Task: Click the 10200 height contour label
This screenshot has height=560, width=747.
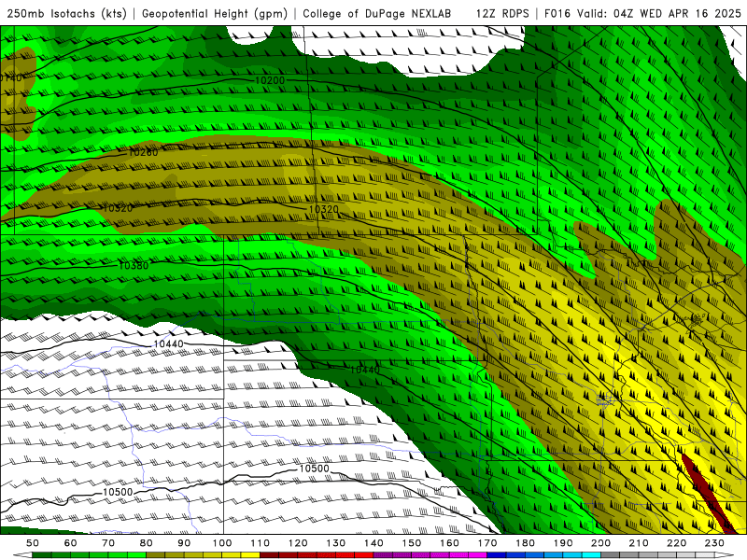Action: pos(270,80)
